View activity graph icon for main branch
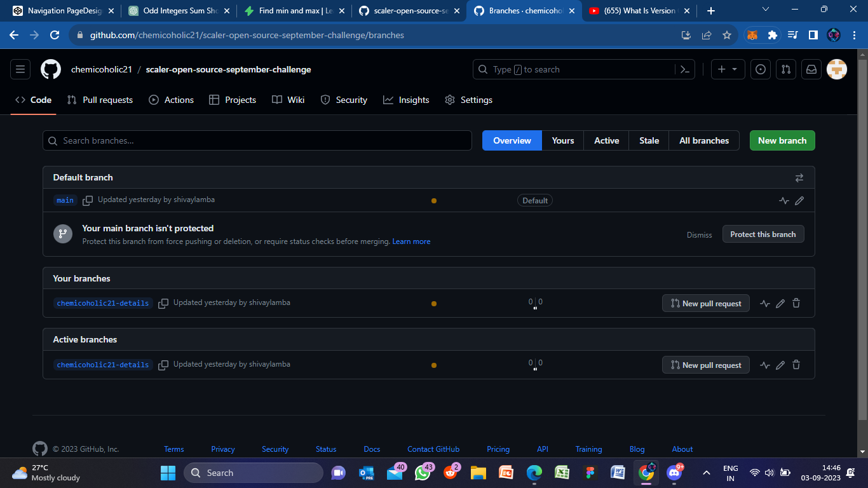Viewport: 868px width, 488px height. [x=783, y=200]
